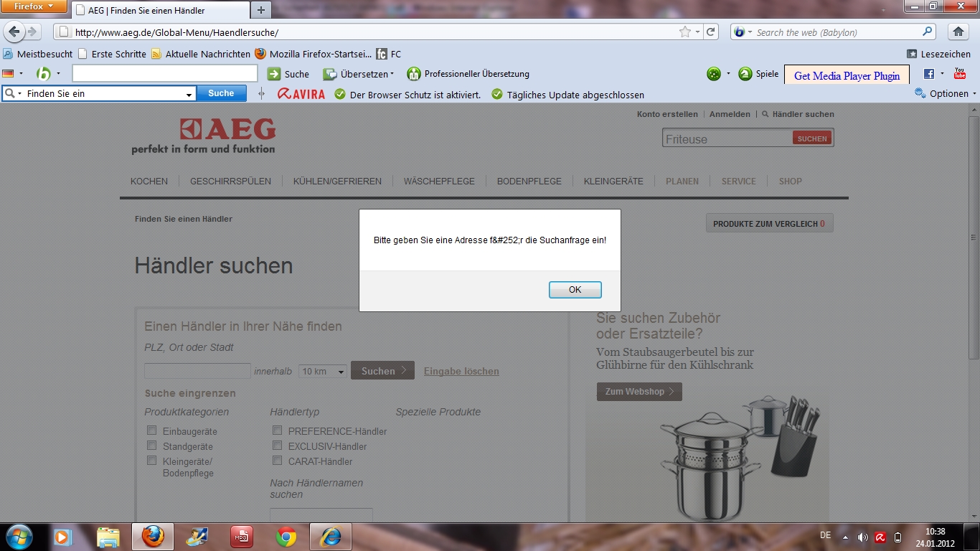Open Google Chrome from taskbar
Image resolution: width=980 pixels, height=551 pixels.
point(286,537)
